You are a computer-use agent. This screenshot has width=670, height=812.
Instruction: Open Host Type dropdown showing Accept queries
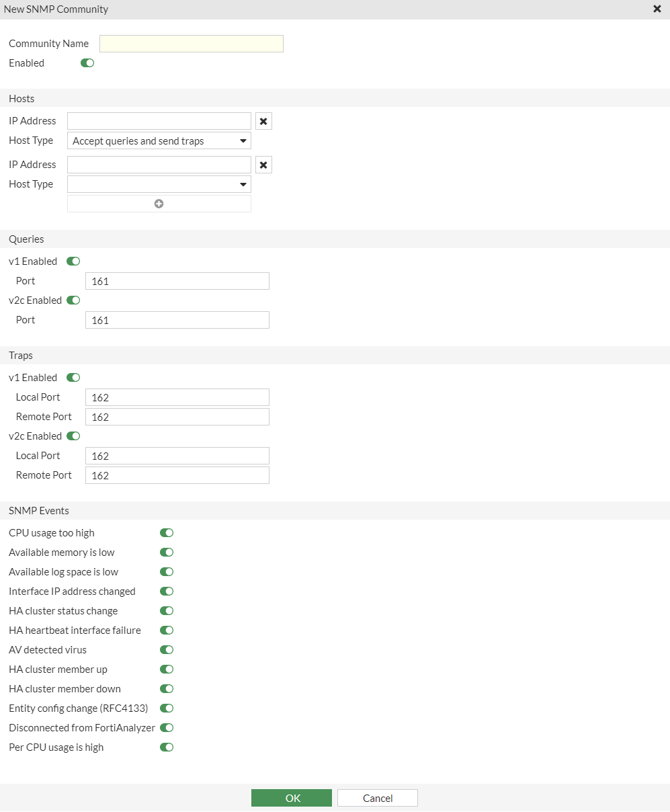click(x=159, y=141)
